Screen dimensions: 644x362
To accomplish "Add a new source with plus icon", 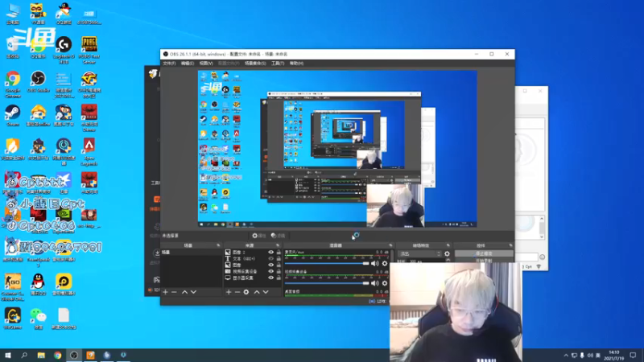I will [229, 292].
